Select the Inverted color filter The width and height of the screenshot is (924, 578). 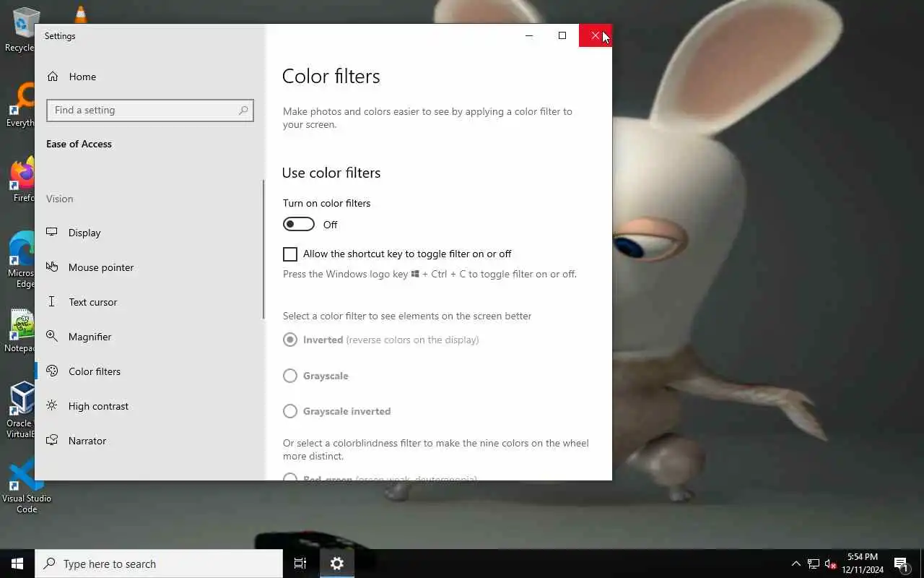[x=290, y=340]
